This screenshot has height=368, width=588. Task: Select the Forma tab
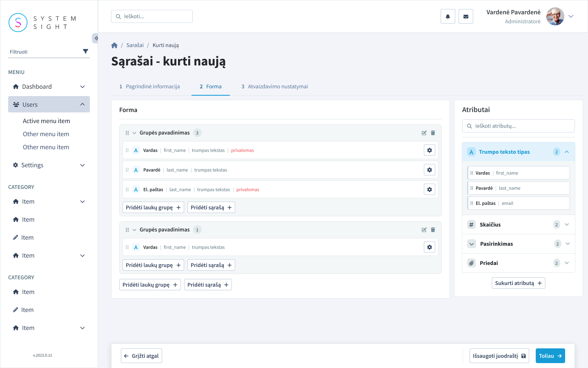point(211,86)
